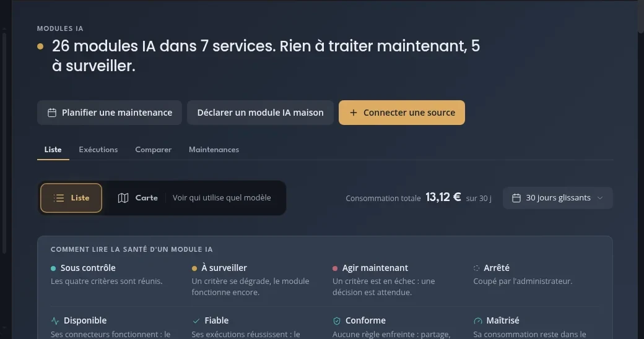Switch to Liste view mode

pyautogui.click(x=71, y=198)
